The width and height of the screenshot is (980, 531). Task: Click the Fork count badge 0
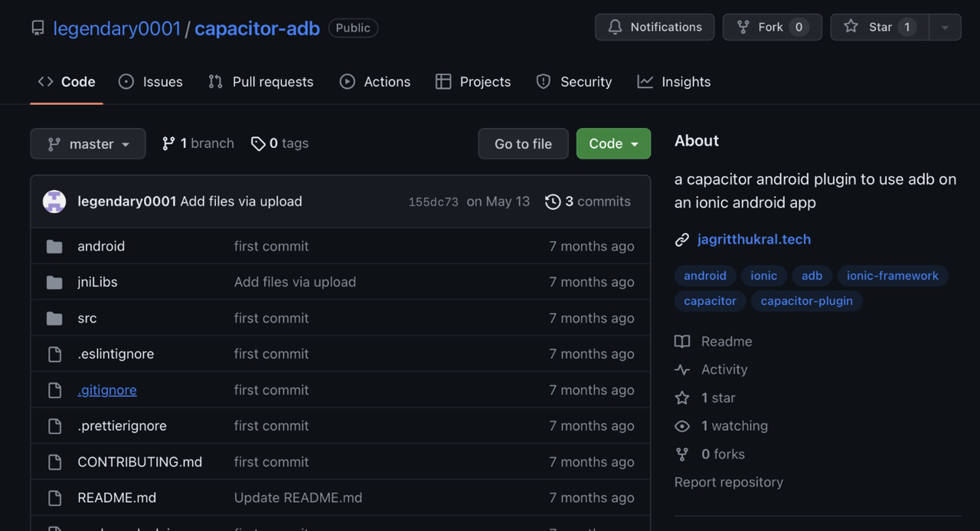pyautogui.click(x=799, y=28)
